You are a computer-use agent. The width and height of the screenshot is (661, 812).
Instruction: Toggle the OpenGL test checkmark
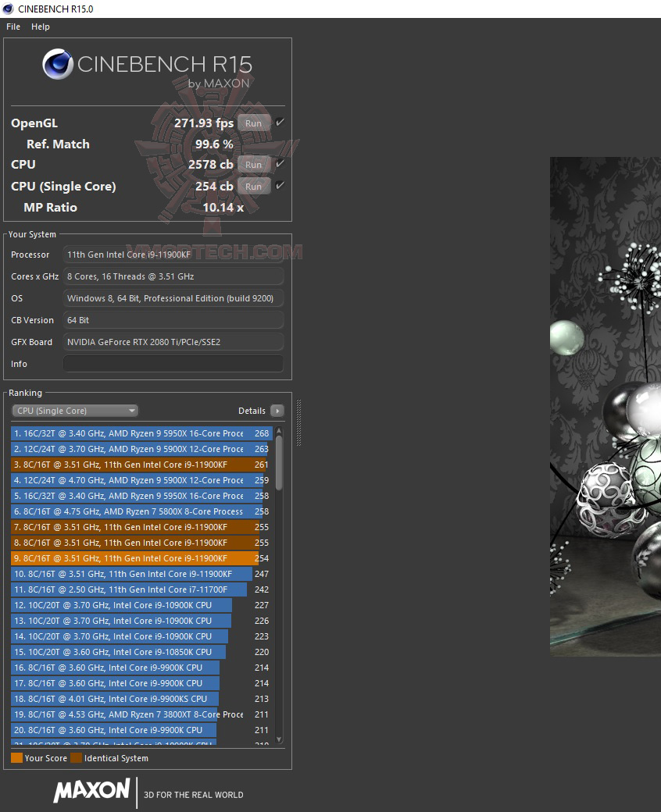[280, 123]
